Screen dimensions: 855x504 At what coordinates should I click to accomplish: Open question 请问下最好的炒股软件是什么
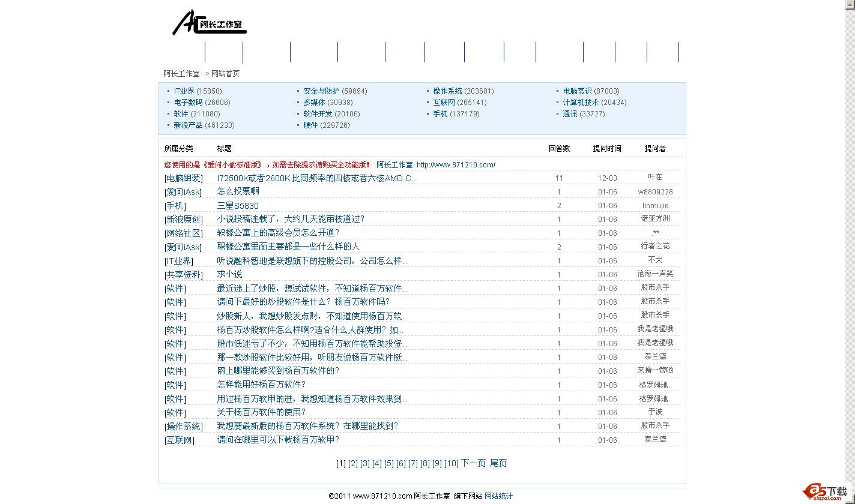tap(303, 302)
